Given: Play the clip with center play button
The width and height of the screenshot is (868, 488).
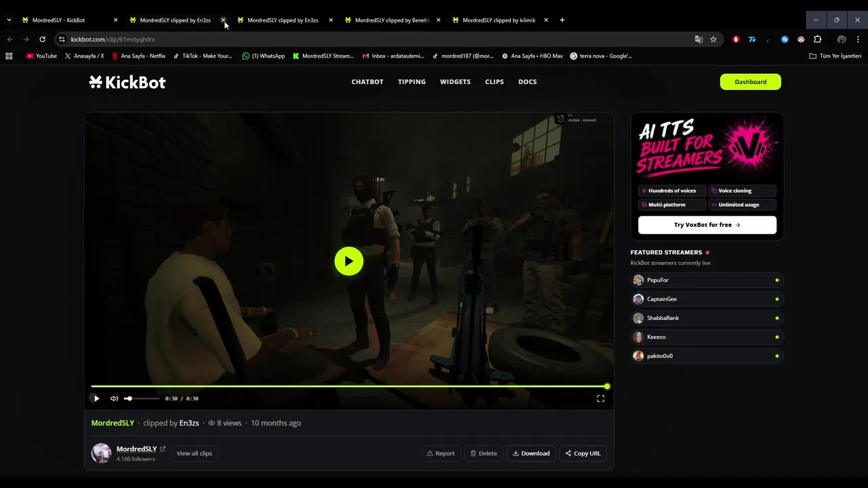Looking at the screenshot, I should point(349,262).
